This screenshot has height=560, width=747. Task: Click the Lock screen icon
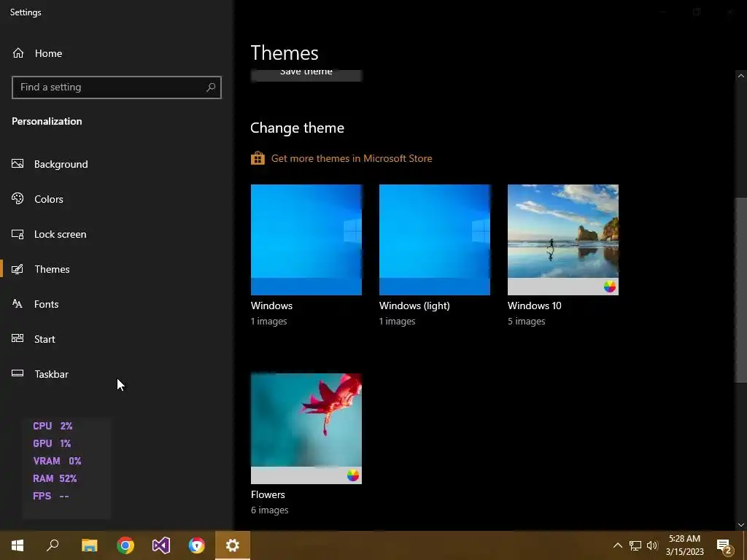pyautogui.click(x=18, y=234)
